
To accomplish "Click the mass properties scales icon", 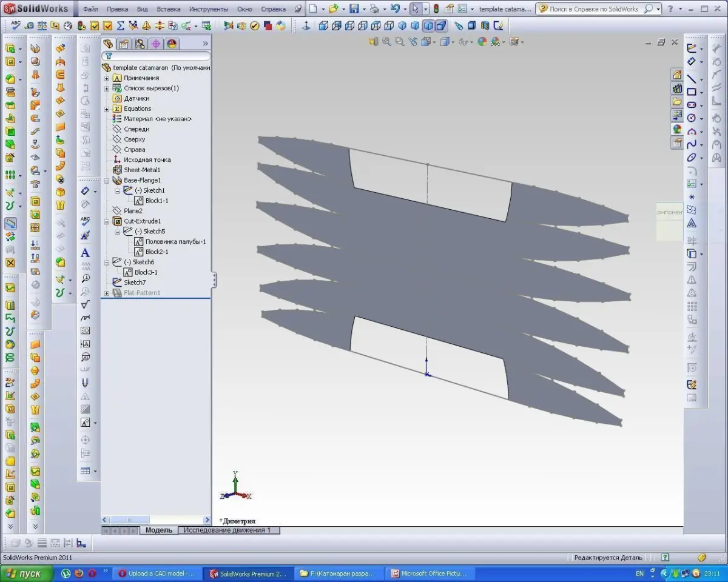I will (x=42, y=25).
